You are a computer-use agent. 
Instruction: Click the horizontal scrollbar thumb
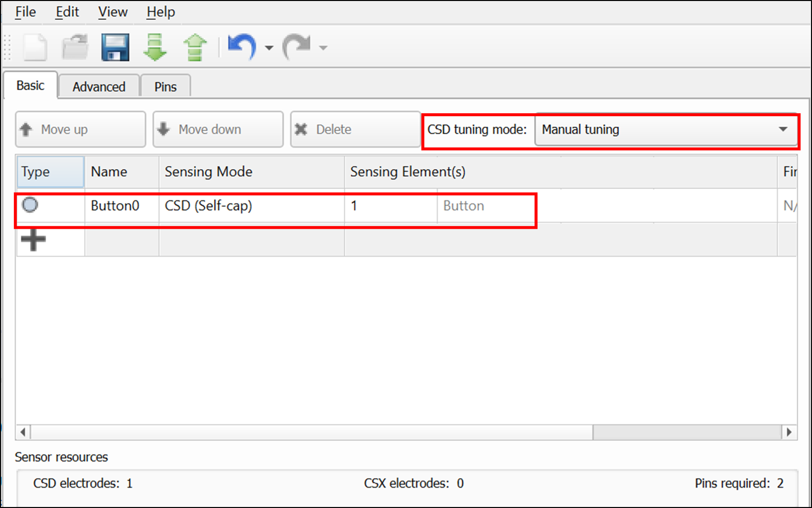click(x=312, y=432)
